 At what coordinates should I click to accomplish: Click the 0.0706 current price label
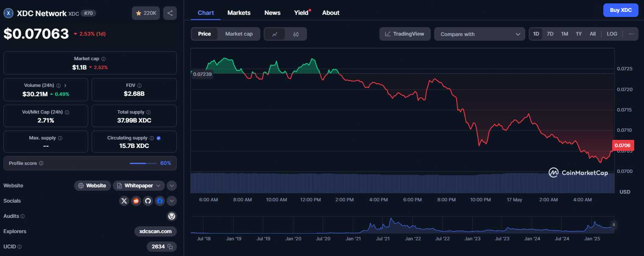(623, 145)
